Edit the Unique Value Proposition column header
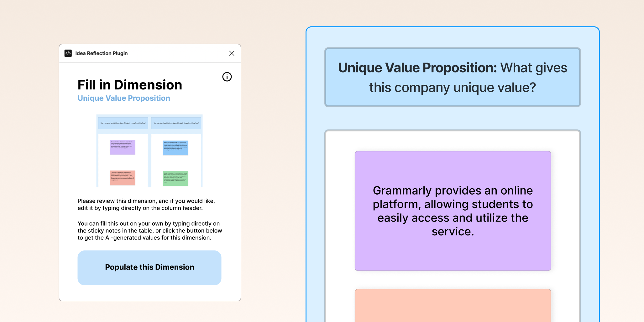The height and width of the screenshot is (322, 644). tap(453, 77)
